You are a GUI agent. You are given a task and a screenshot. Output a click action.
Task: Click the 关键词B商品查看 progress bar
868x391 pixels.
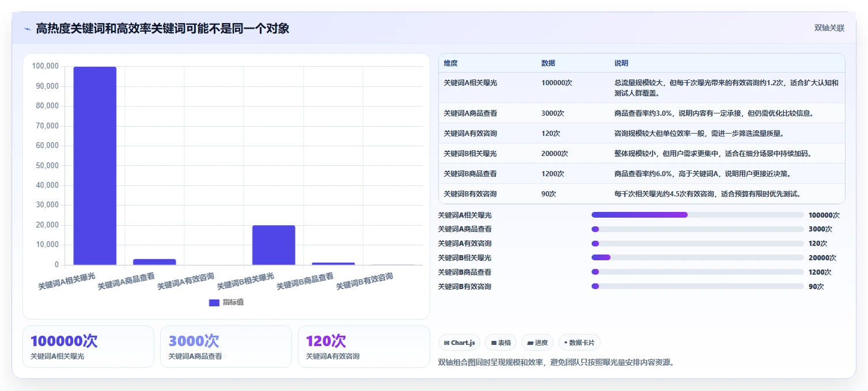tap(698, 272)
